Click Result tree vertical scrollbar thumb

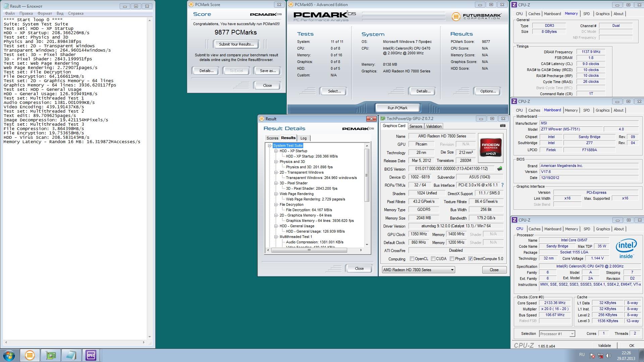pos(367,175)
